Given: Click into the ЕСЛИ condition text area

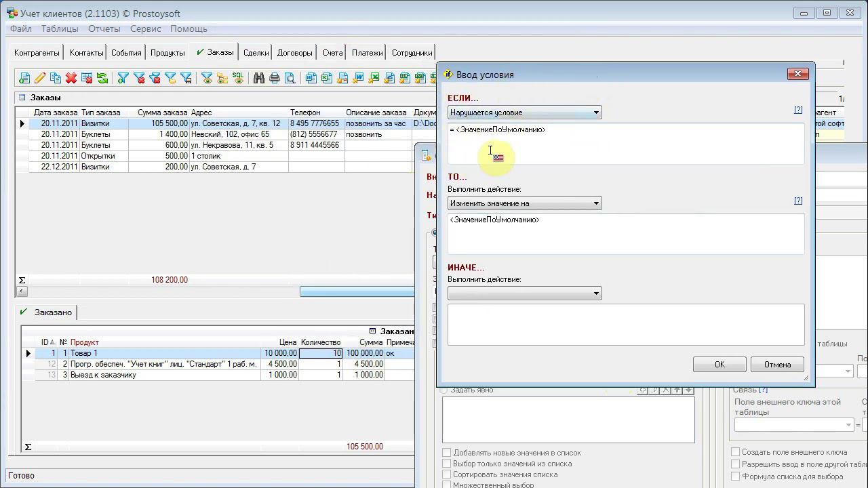Looking at the screenshot, I should point(626,144).
